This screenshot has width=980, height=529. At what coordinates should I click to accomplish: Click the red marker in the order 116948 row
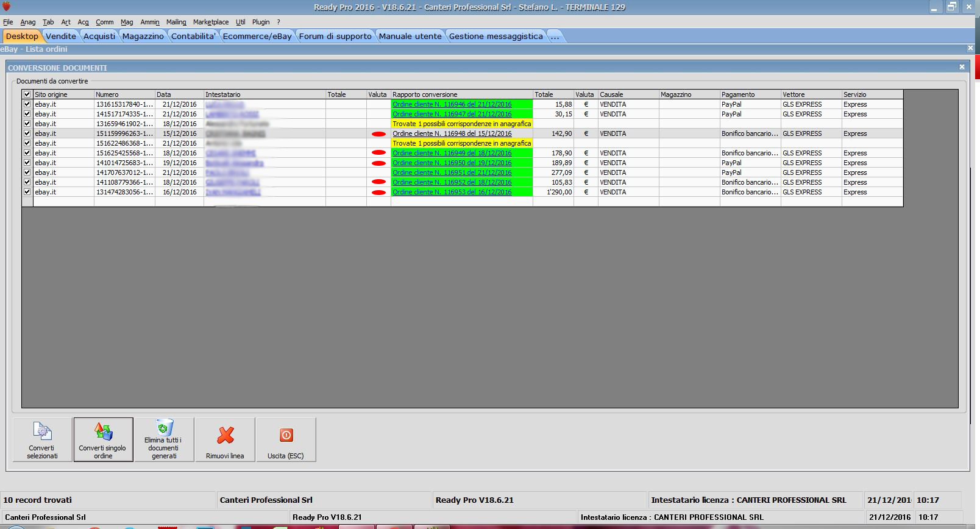point(378,134)
